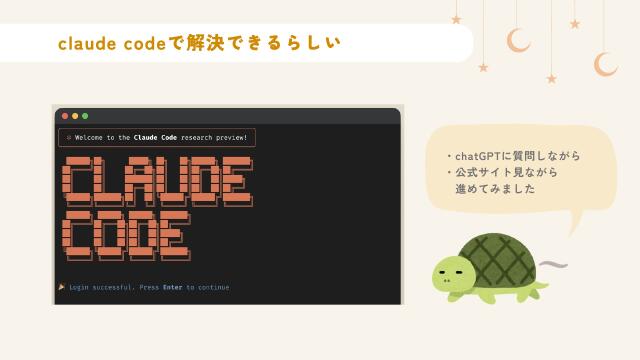Click the slide title "claude codeで解決できるらしい"
640x360 pixels.
(x=199, y=43)
